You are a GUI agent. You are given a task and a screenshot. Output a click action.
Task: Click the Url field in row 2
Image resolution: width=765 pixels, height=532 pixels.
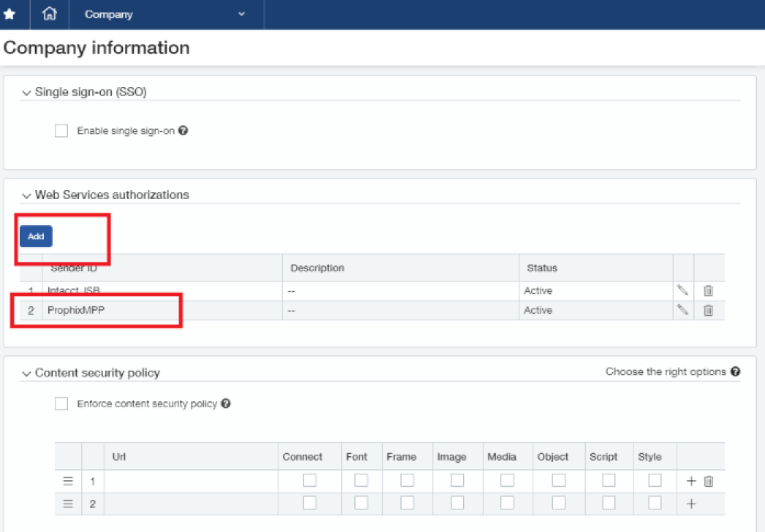[192, 503]
